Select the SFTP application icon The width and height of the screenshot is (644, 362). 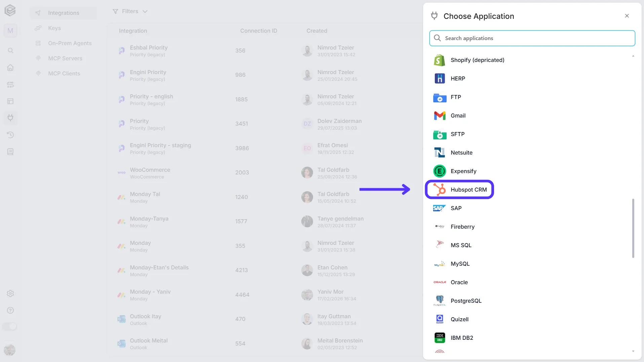click(x=440, y=134)
